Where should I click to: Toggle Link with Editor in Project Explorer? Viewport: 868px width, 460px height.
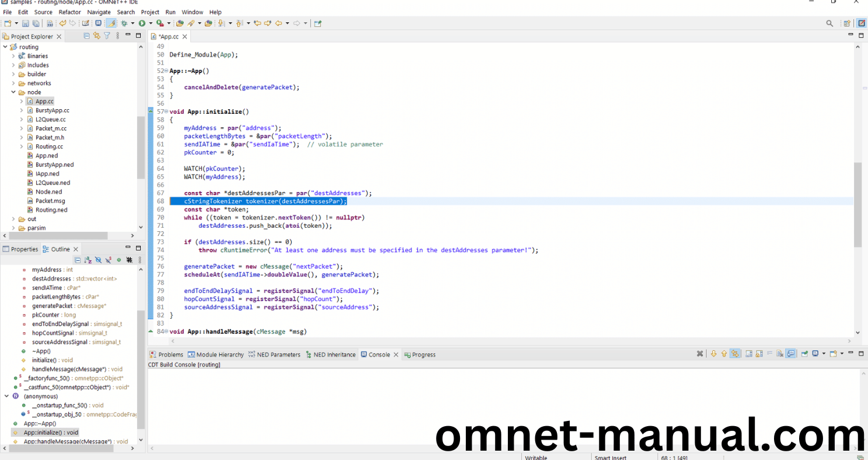pyautogui.click(x=96, y=36)
